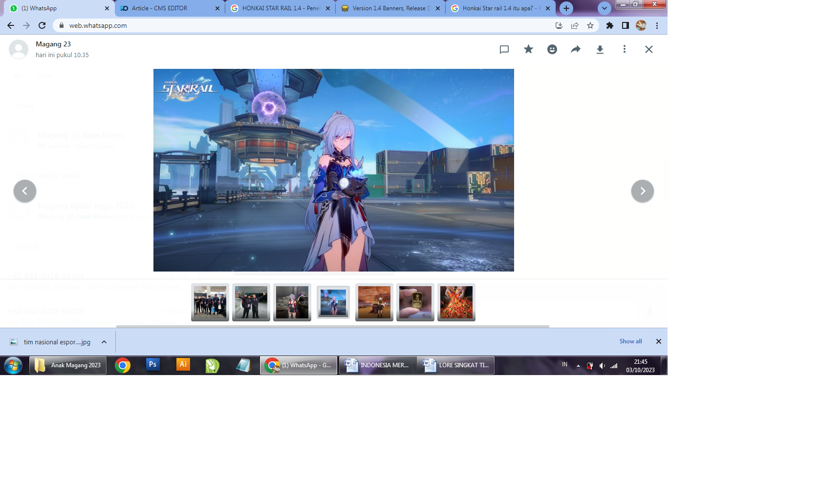Click the Magang 23 sender avatar
This screenshot has width=820, height=504.
pyautogui.click(x=19, y=49)
